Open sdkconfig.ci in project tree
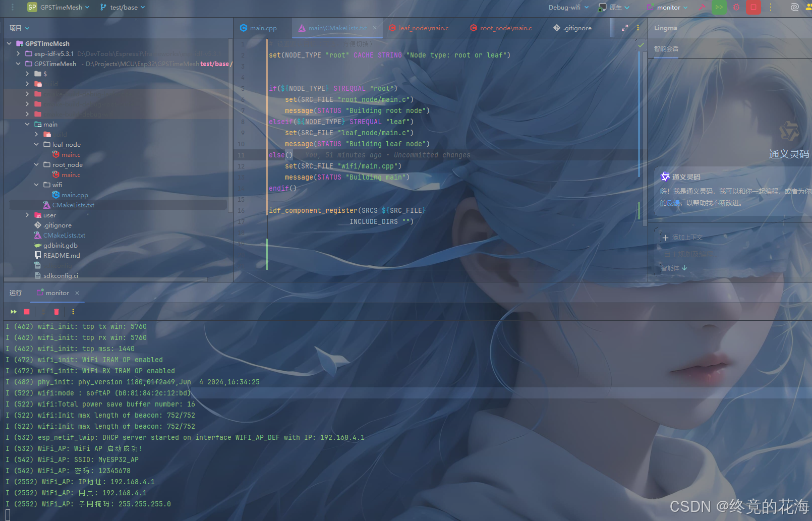The height and width of the screenshot is (521, 812). click(x=56, y=275)
